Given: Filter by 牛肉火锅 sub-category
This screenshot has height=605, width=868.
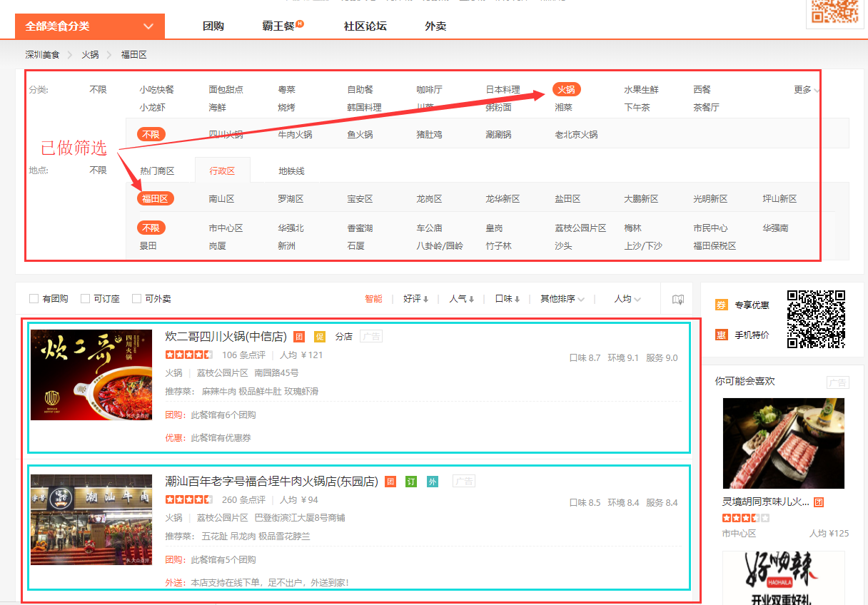Looking at the screenshot, I should click(295, 134).
